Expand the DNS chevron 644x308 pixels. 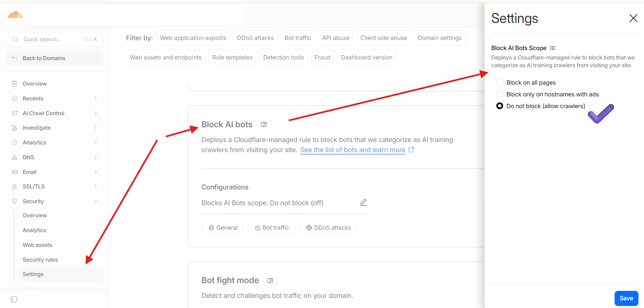pyautogui.click(x=96, y=157)
